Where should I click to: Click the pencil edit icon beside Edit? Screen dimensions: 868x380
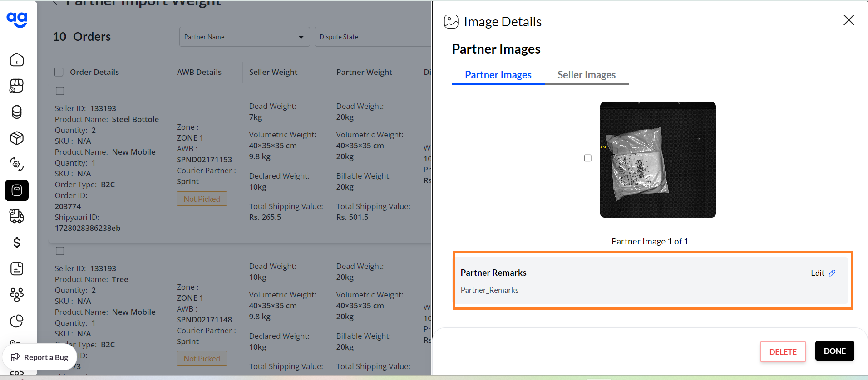point(832,273)
